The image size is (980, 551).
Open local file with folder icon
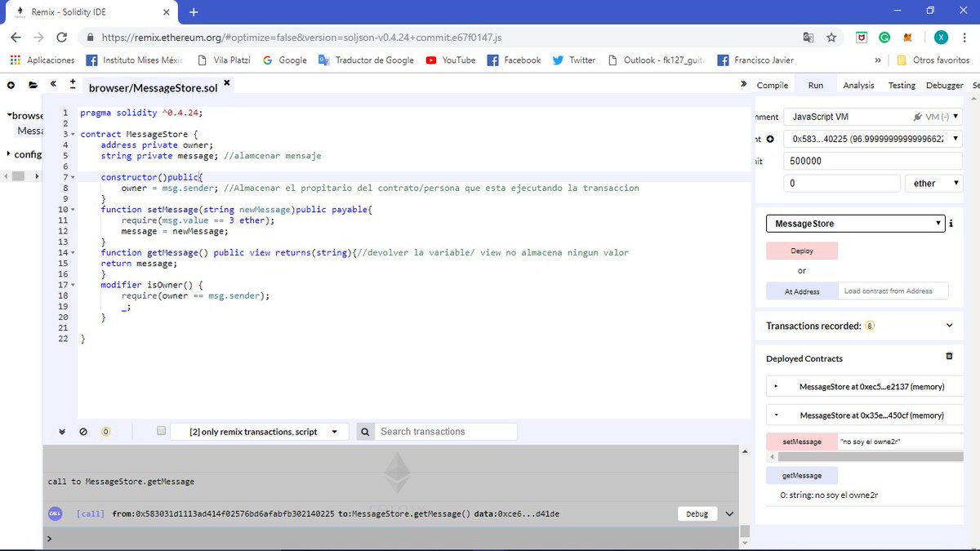tap(33, 85)
